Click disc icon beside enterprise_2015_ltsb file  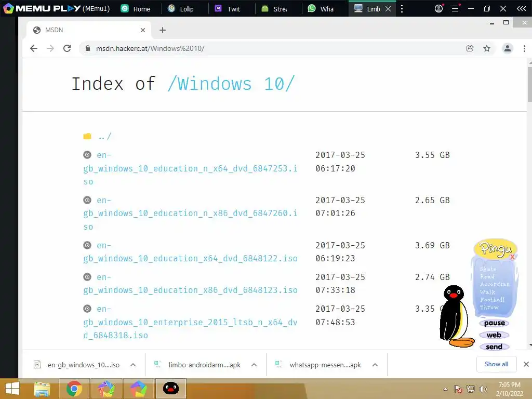tap(87, 309)
